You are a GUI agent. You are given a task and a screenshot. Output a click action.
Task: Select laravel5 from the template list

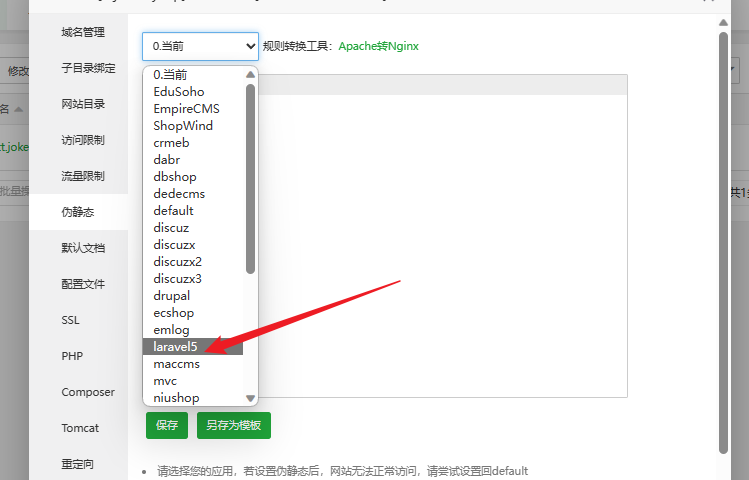pos(176,347)
